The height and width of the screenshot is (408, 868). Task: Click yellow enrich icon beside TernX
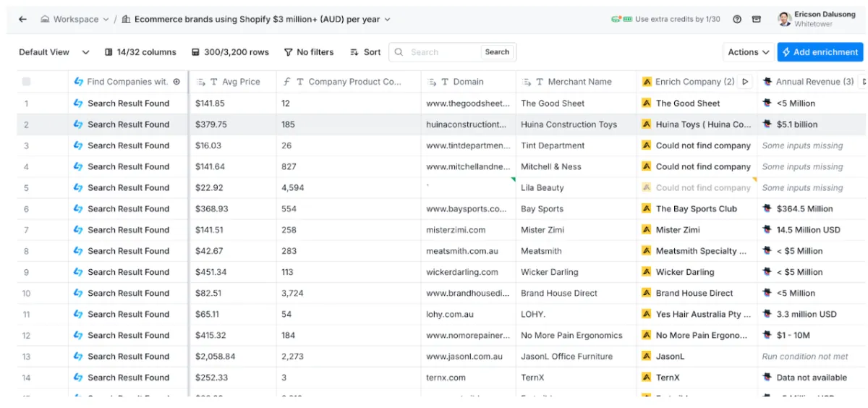(647, 378)
